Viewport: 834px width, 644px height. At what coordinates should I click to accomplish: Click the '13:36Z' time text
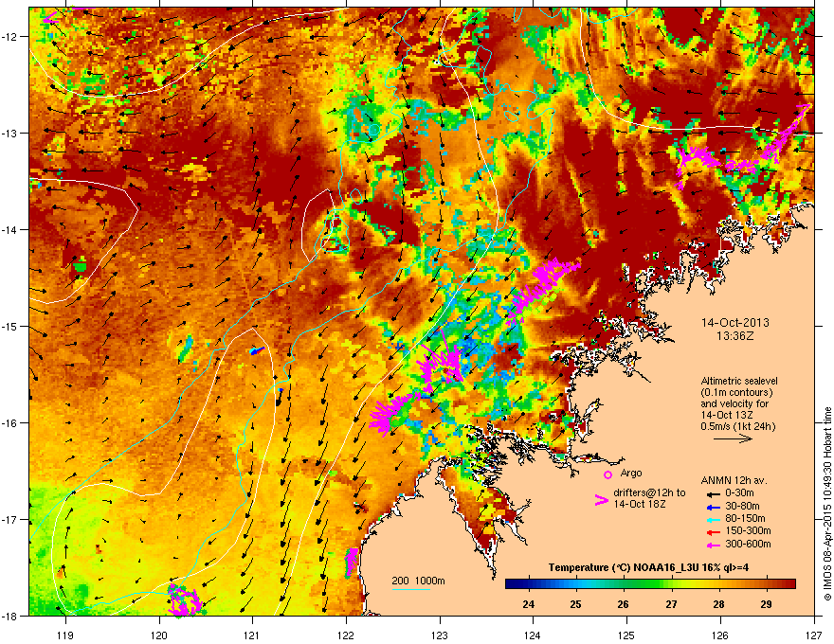(735, 336)
